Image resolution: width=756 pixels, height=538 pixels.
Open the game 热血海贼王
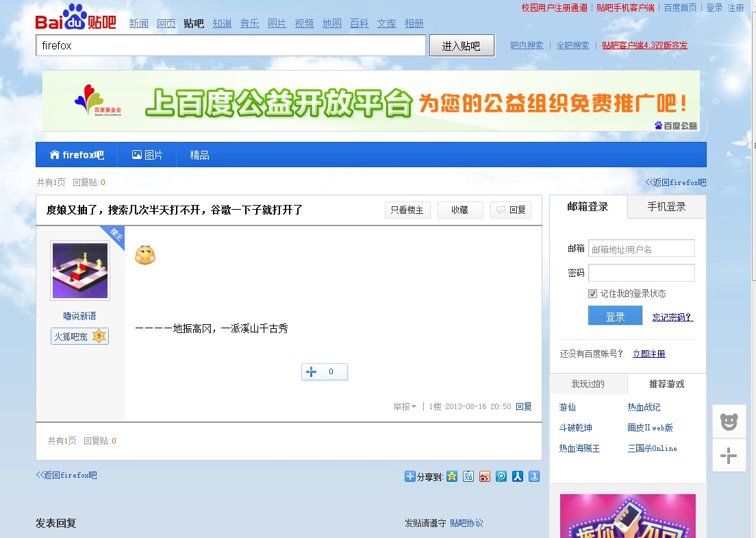(x=579, y=448)
